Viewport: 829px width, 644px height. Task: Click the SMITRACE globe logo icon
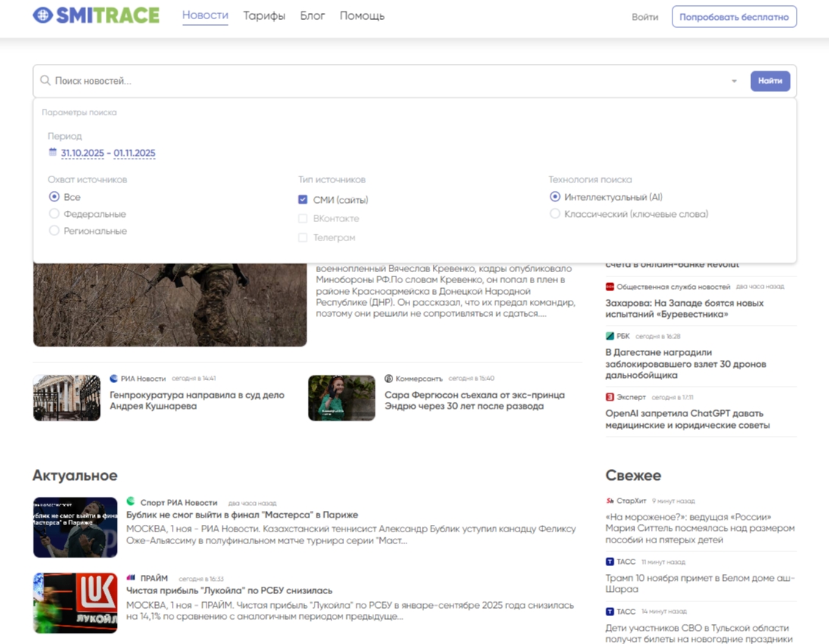pyautogui.click(x=42, y=15)
